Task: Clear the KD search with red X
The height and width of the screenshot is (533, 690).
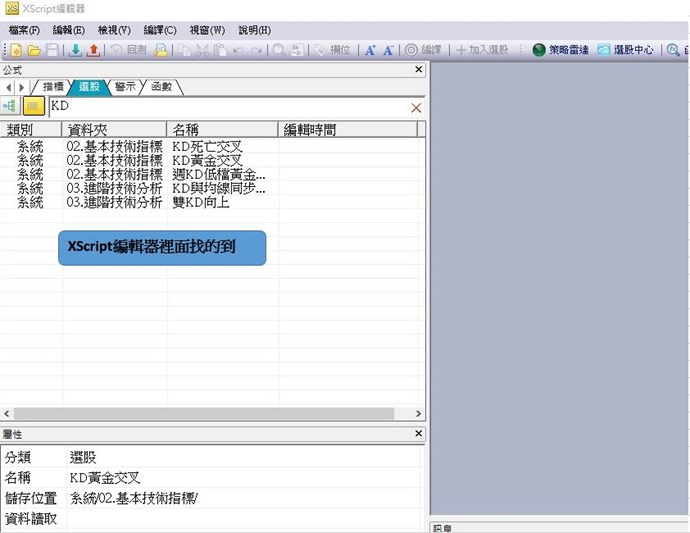Action: click(416, 107)
